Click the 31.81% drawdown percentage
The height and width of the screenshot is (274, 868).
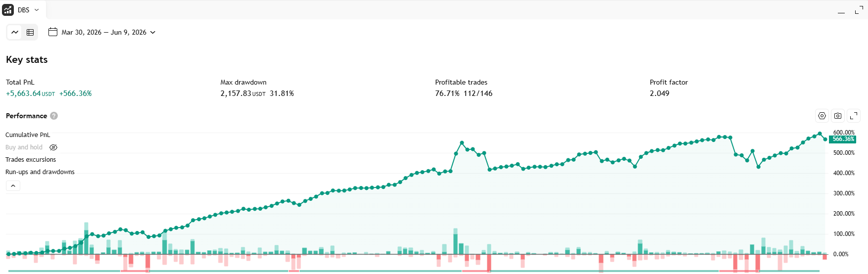[282, 93]
